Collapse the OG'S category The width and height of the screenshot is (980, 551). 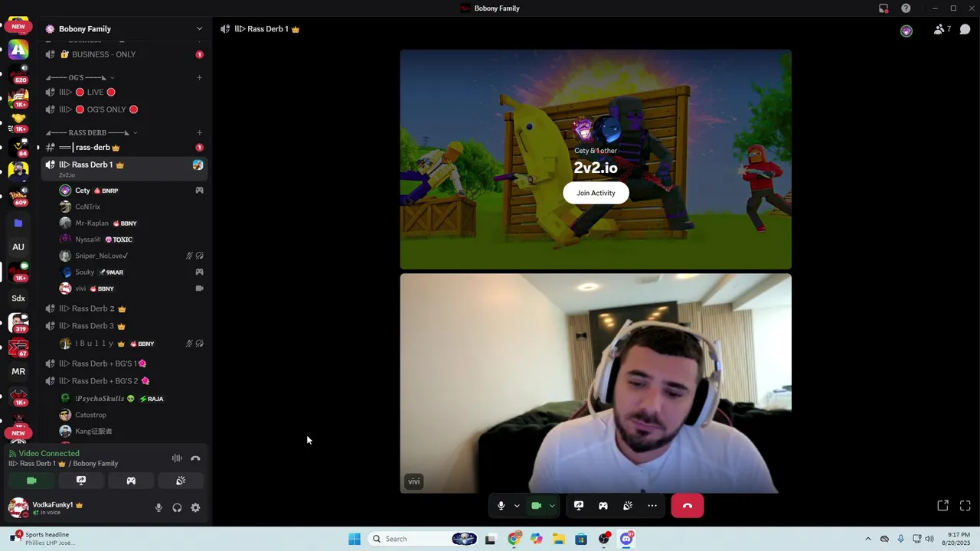(x=80, y=77)
